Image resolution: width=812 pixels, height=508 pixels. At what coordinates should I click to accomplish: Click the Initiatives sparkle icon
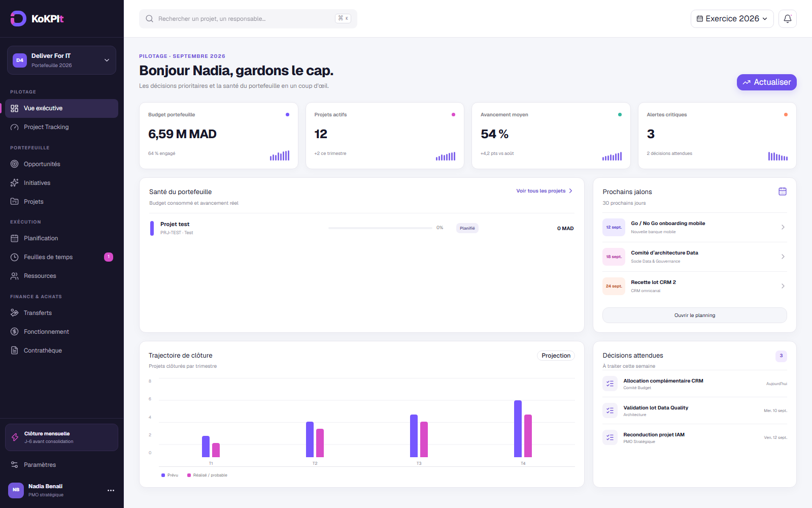pyautogui.click(x=15, y=183)
